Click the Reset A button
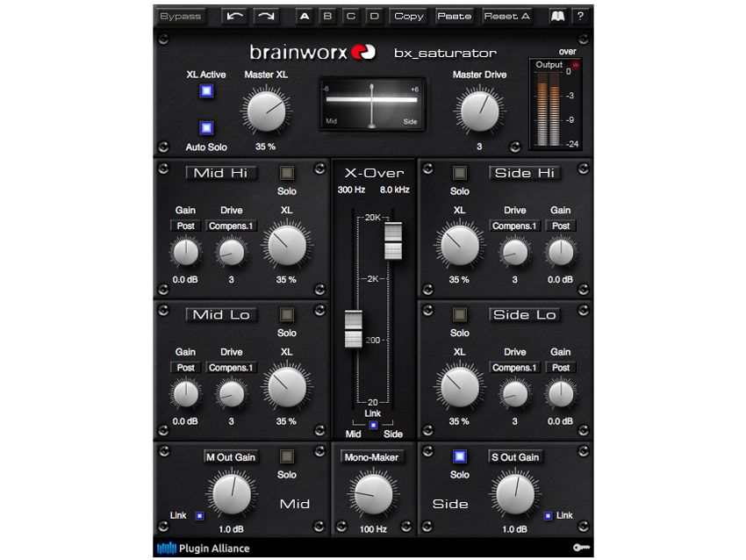746x560 pixels. click(x=507, y=16)
